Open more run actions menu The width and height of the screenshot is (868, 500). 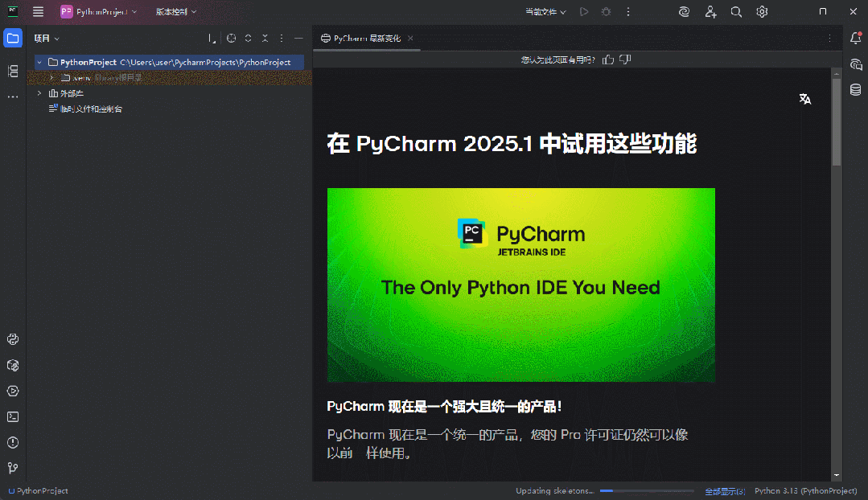click(628, 11)
